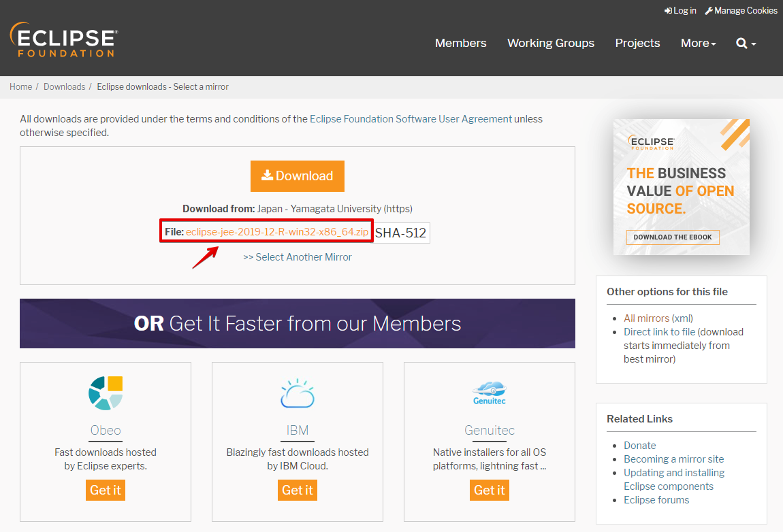Open Becoming a mirror site link
The width and height of the screenshot is (783, 532).
673,459
